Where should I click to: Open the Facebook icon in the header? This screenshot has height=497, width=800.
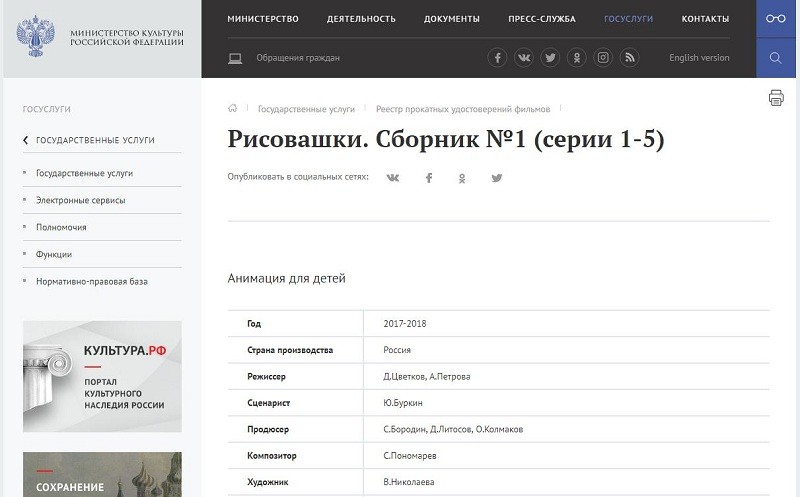[497, 58]
